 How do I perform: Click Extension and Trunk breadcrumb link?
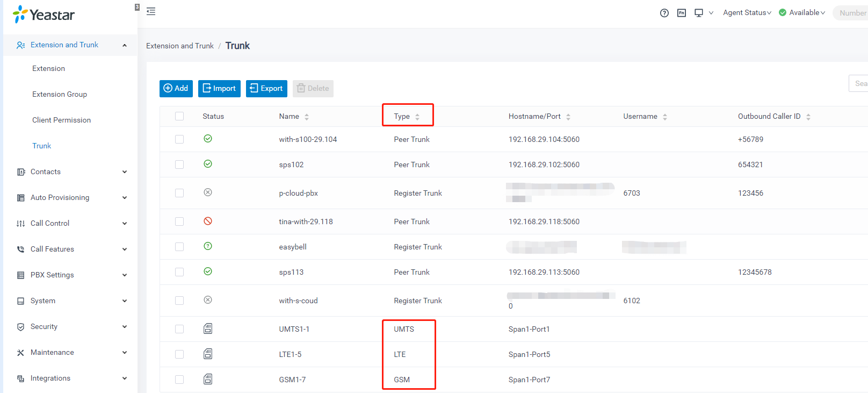pos(180,46)
